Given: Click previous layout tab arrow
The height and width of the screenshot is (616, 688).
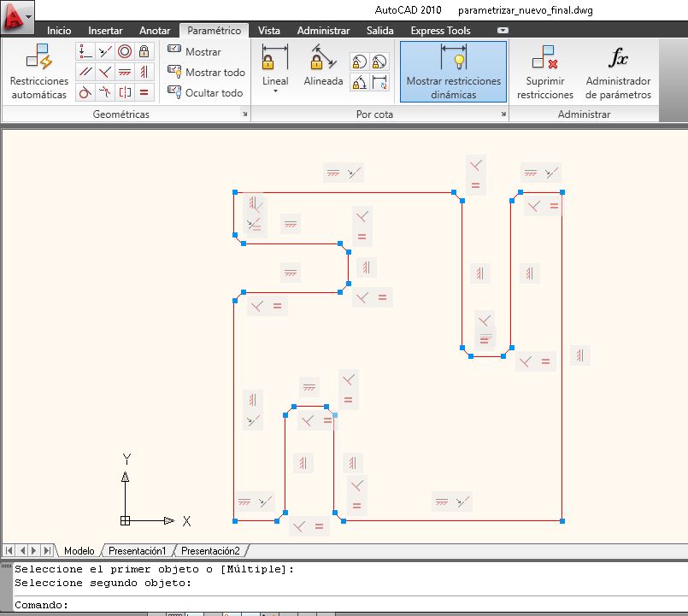Looking at the screenshot, I should (22, 550).
